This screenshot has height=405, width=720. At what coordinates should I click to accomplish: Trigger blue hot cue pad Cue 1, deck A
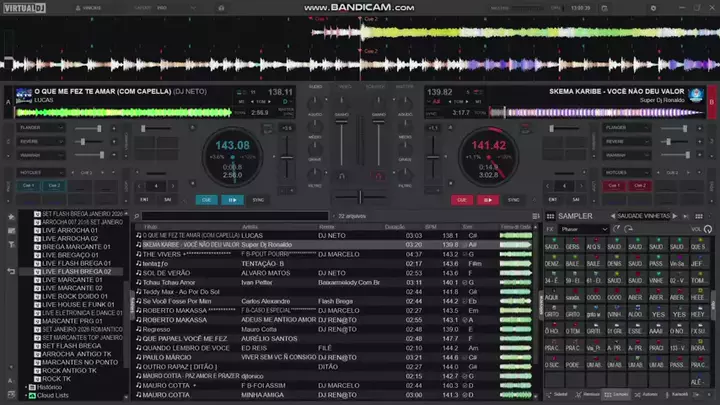[x=28, y=185]
